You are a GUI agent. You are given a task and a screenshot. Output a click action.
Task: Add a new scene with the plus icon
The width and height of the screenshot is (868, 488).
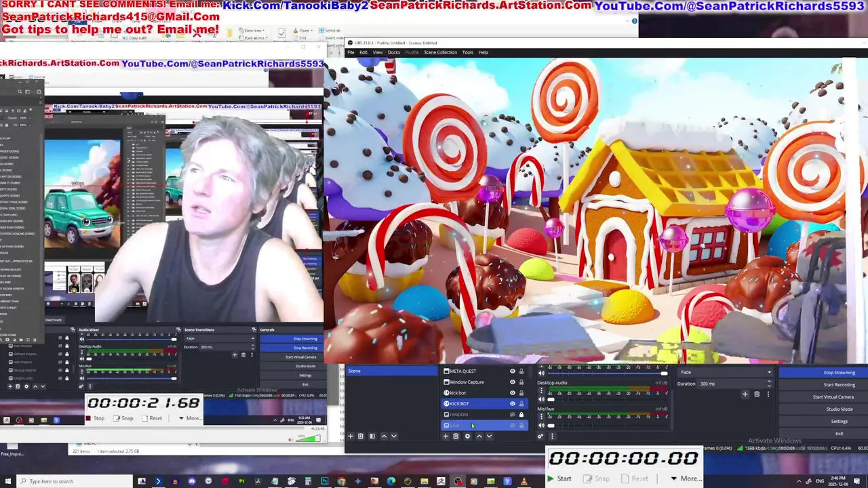[351, 436]
